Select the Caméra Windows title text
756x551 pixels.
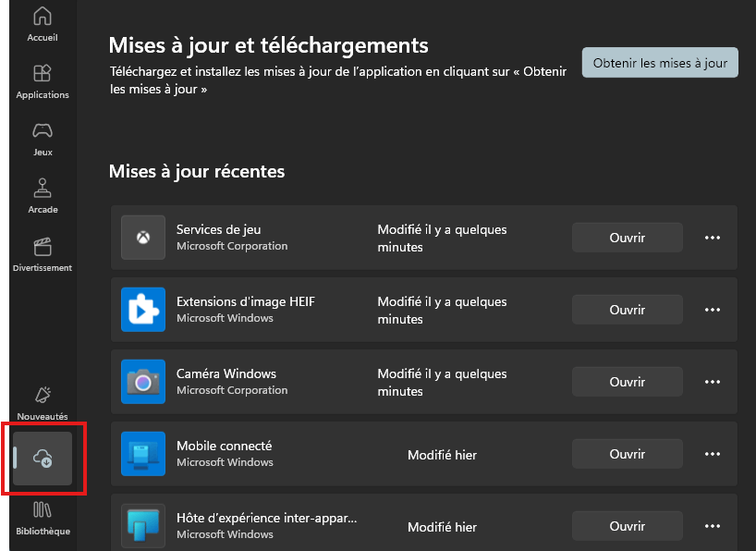point(226,373)
